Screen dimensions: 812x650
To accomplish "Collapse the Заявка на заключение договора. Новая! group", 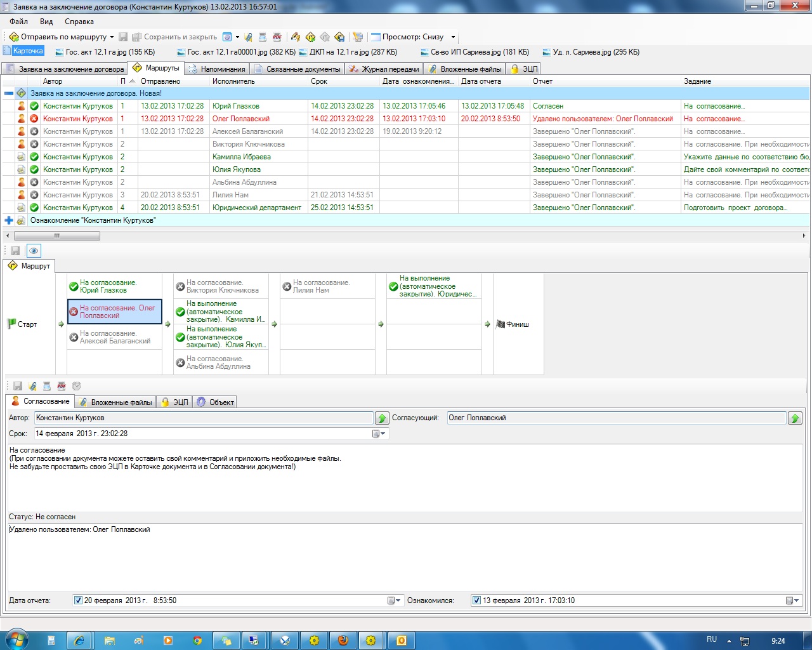I will pyautogui.click(x=9, y=93).
